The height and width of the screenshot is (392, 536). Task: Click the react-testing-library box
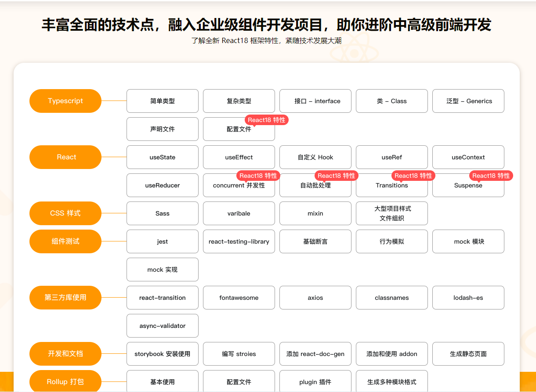click(239, 241)
